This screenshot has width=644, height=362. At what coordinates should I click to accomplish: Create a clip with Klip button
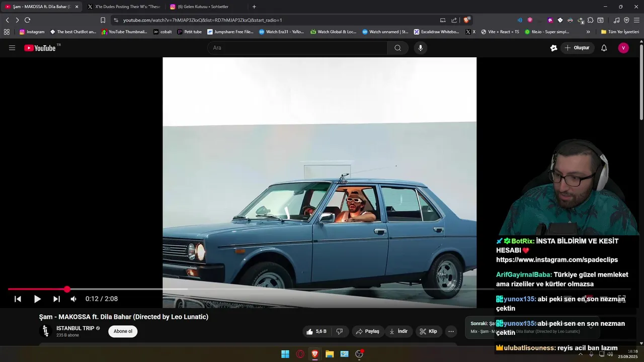(429, 331)
